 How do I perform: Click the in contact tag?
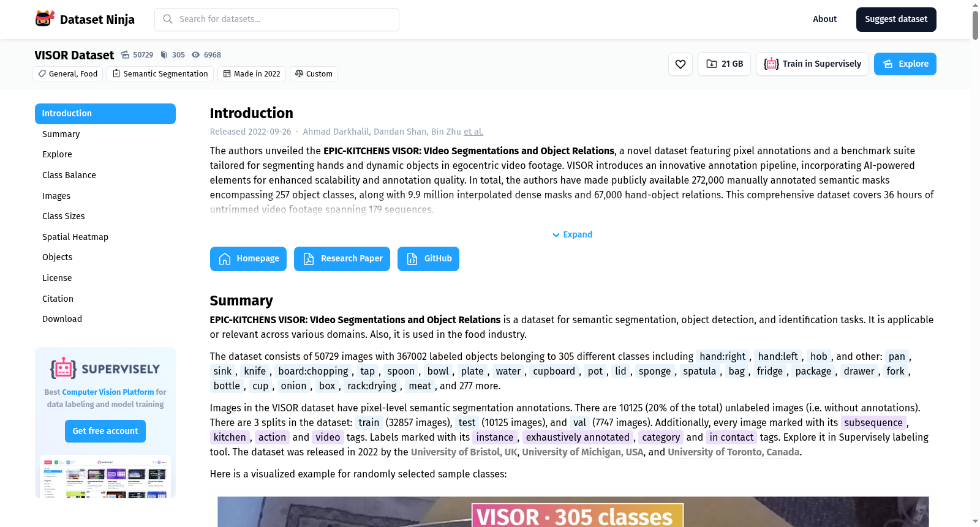coord(731,438)
